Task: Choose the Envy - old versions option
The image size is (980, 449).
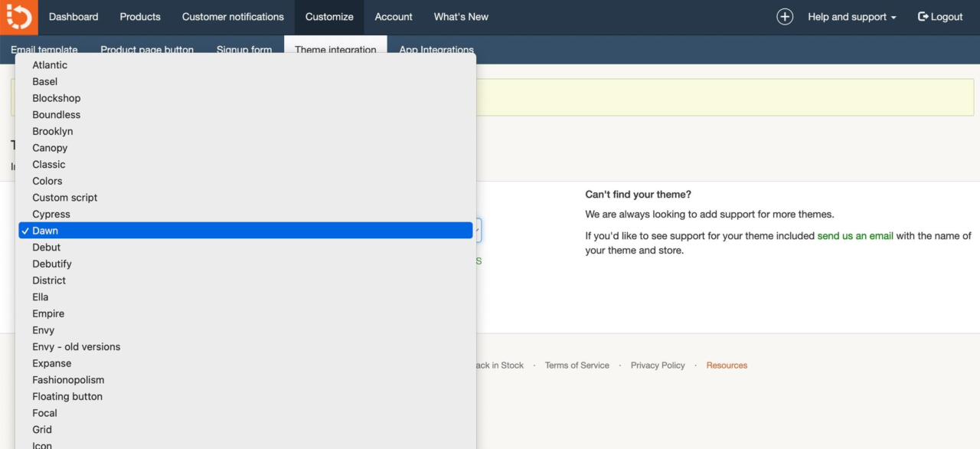Action: coord(246,347)
